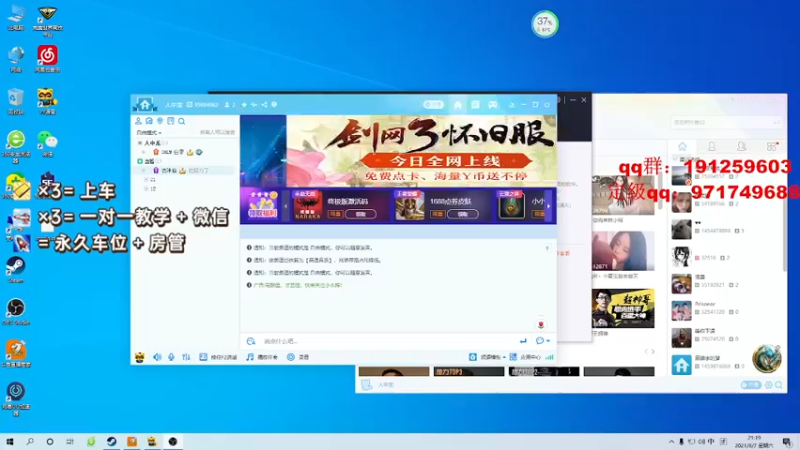Click the avatar icon at bottom-left of channel
The image size is (800, 450).
139,357
